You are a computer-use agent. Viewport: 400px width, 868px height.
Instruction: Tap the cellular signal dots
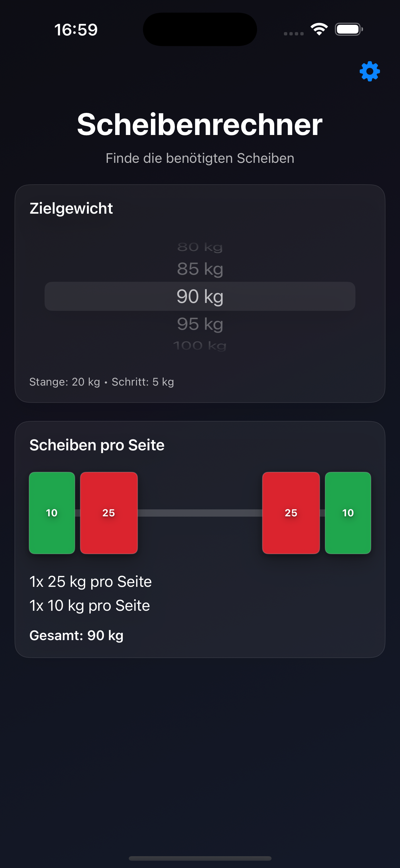coord(293,33)
